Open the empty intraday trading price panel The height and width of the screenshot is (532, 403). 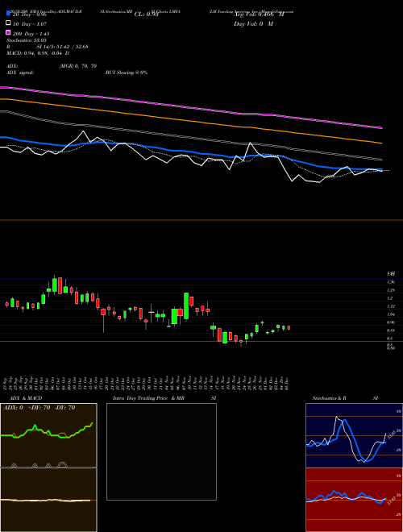click(161, 451)
